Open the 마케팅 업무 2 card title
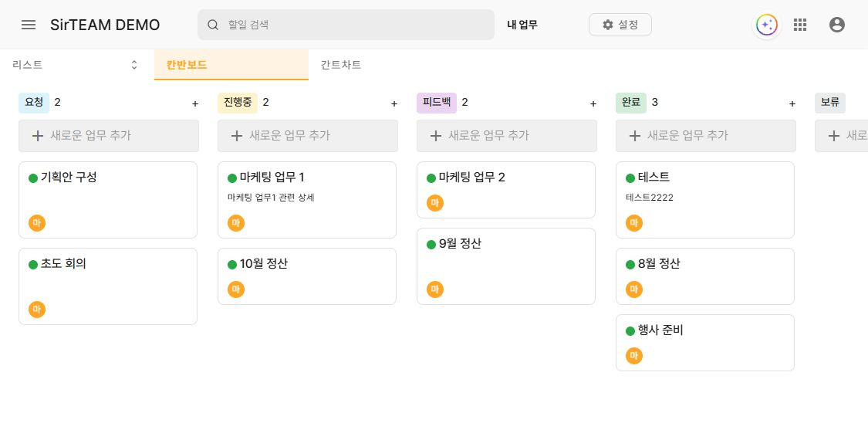Viewport: 868px width, 440px height. [x=471, y=178]
